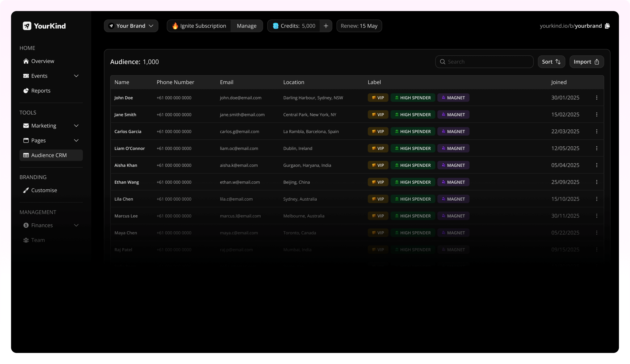Click the magnifier icon in the search bar
Viewport: 630px width, 364px height.
point(443,62)
